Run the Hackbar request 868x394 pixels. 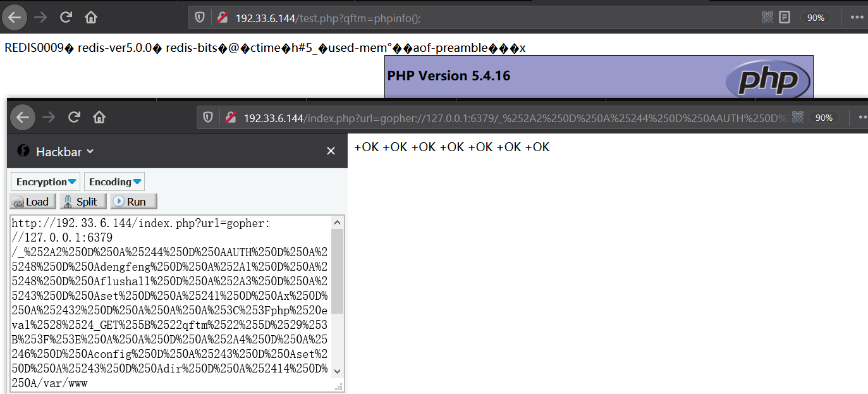tap(133, 202)
